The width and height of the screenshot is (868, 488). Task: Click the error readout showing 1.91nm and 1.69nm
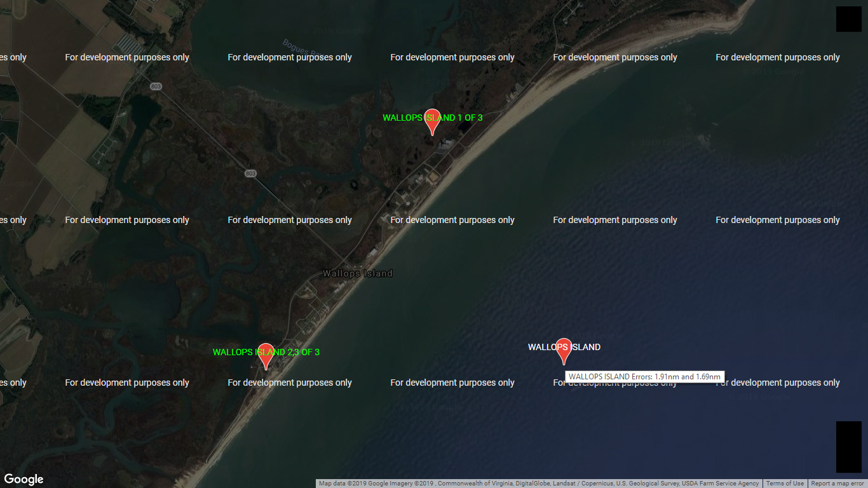coord(644,376)
